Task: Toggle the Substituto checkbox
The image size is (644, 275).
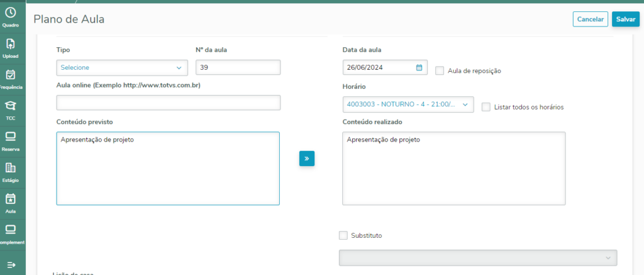Action: [x=343, y=235]
